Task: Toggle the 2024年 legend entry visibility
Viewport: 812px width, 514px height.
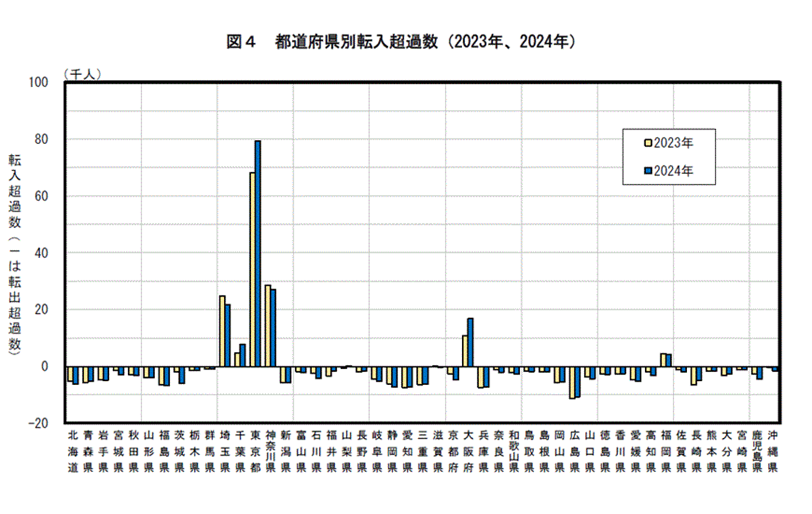Action: pyautogui.click(x=674, y=171)
